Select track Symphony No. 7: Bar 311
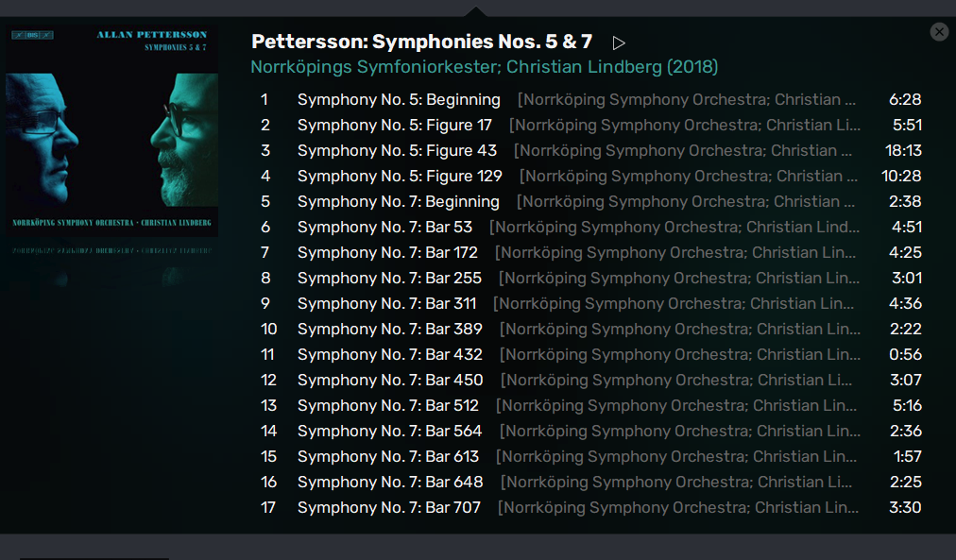956x560 pixels. point(386,303)
